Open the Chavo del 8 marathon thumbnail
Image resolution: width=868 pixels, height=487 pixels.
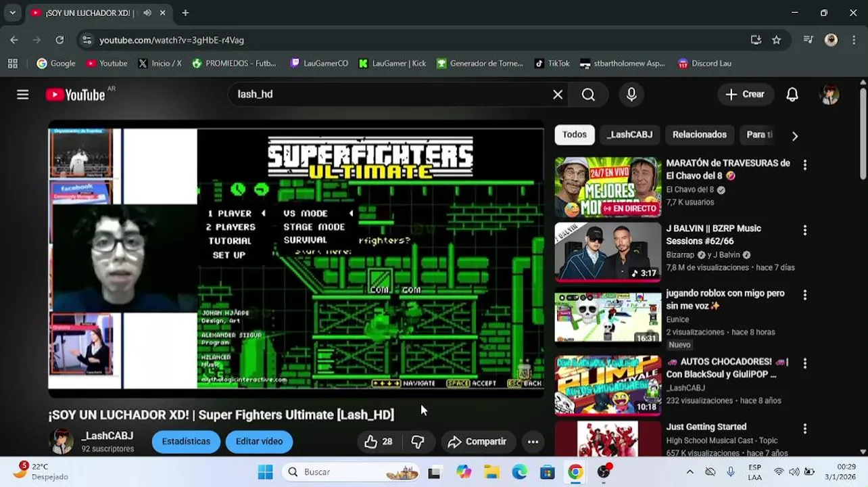608,187
